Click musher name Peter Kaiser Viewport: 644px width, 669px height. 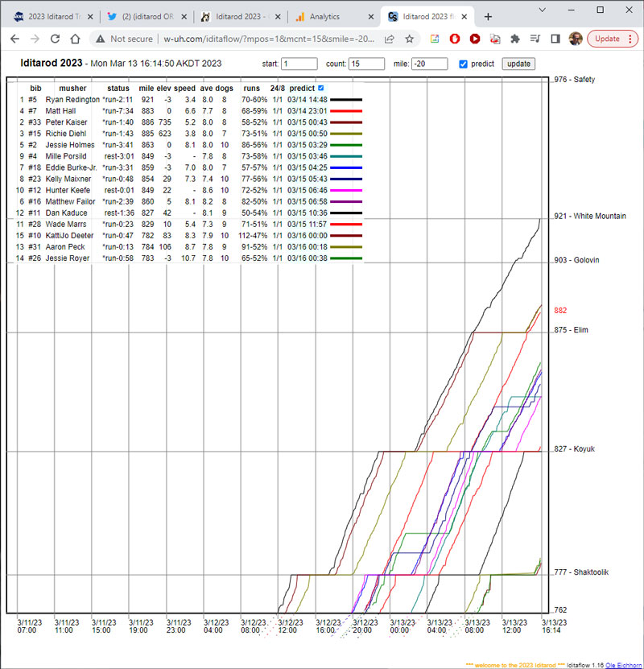click(66, 122)
